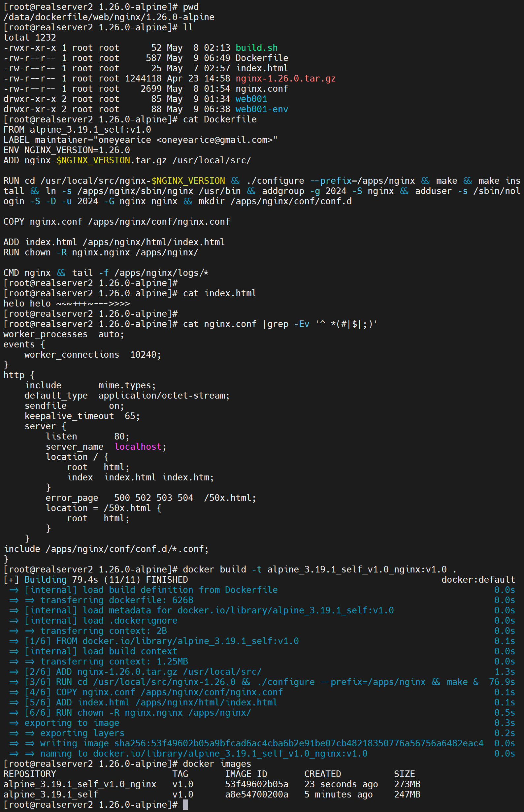The width and height of the screenshot is (524, 812).
Task: Click the sha256 image hash line
Action: click(x=298, y=743)
